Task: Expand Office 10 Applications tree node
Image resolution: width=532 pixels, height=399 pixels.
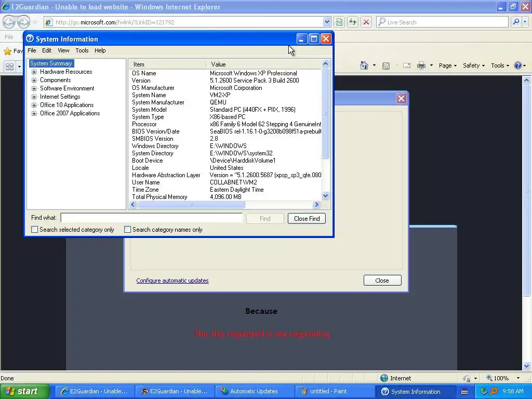Action: (x=34, y=105)
